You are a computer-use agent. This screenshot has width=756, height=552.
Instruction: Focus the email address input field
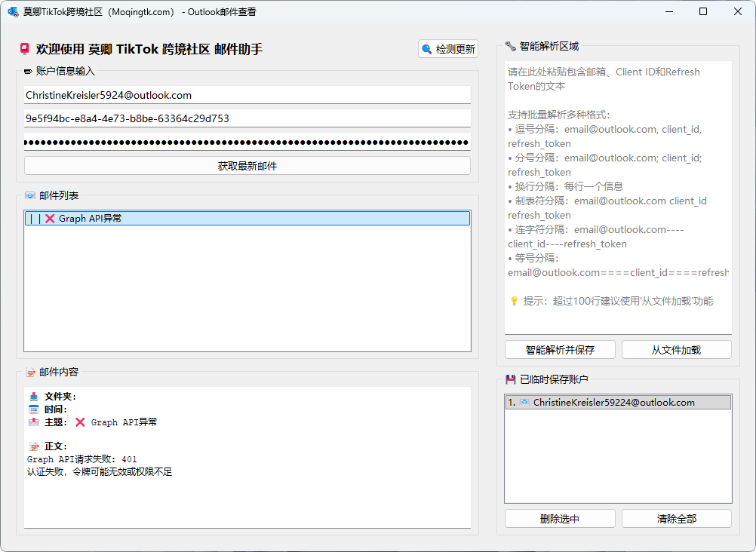[247, 95]
